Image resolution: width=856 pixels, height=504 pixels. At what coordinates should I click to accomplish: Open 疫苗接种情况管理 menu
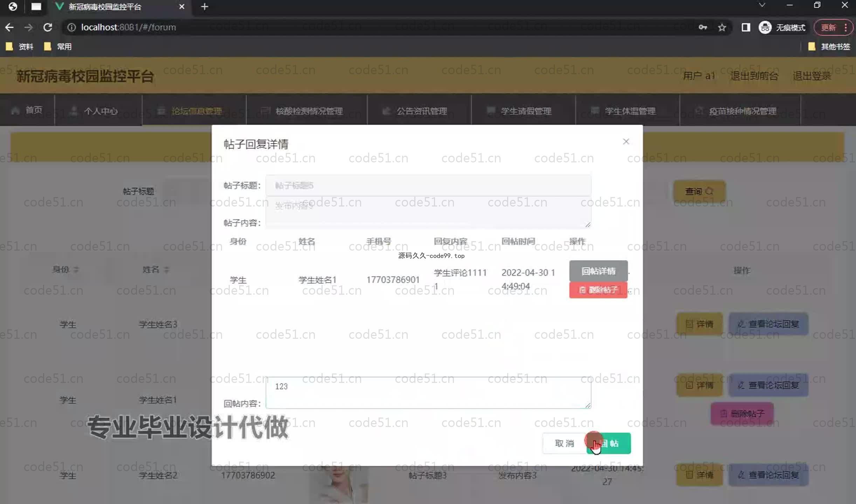[x=740, y=111]
